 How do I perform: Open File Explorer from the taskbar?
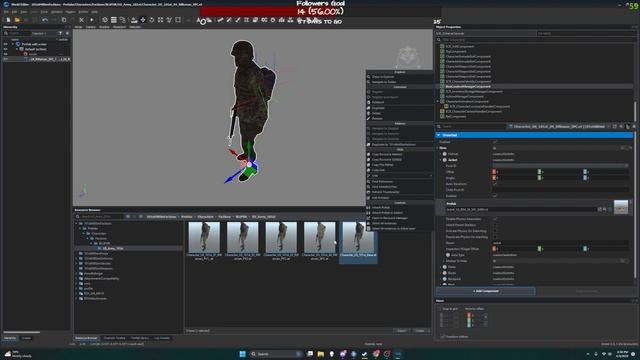(x=321, y=354)
